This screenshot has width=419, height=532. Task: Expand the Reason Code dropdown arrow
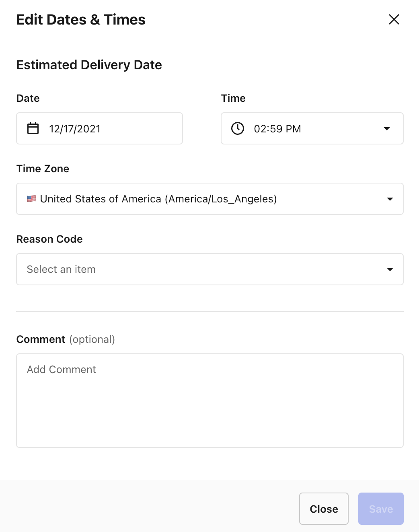(x=390, y=270)
